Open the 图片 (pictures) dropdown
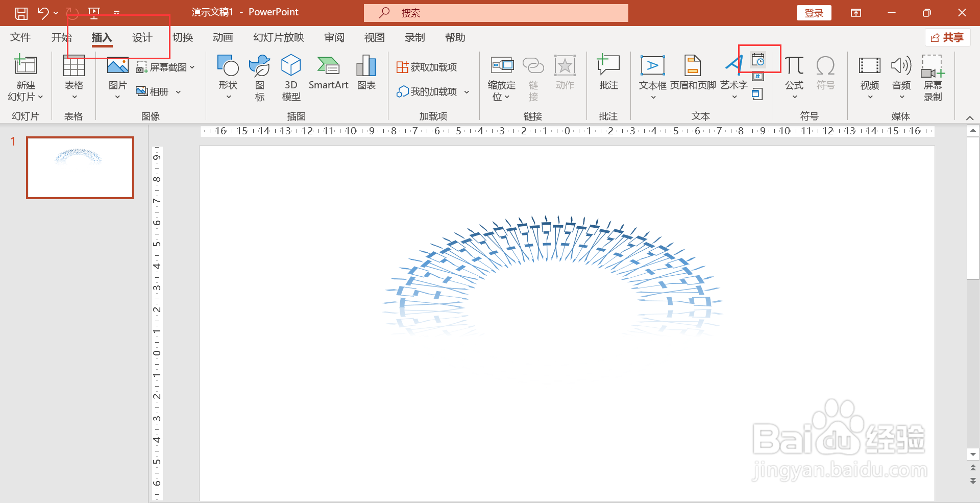 [117, 97]
